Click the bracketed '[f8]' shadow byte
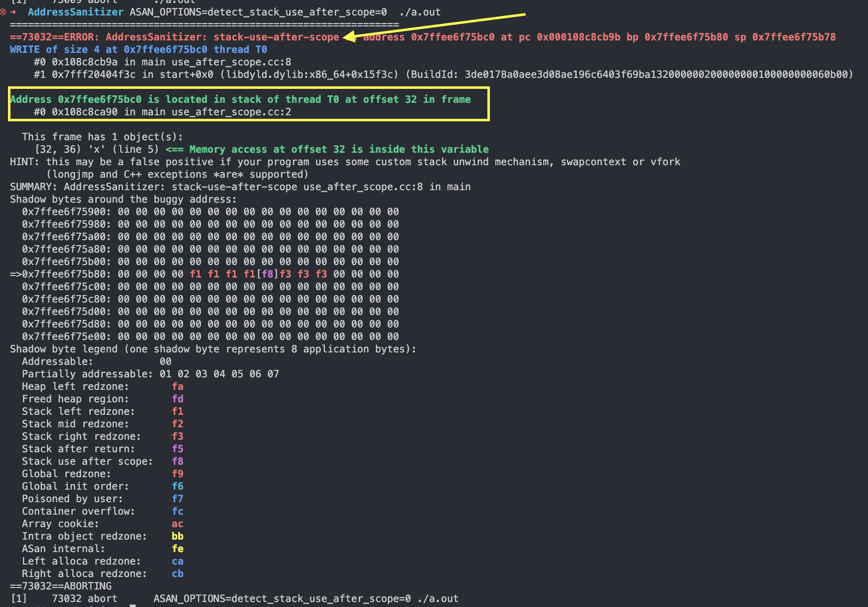 coord(267,274)
